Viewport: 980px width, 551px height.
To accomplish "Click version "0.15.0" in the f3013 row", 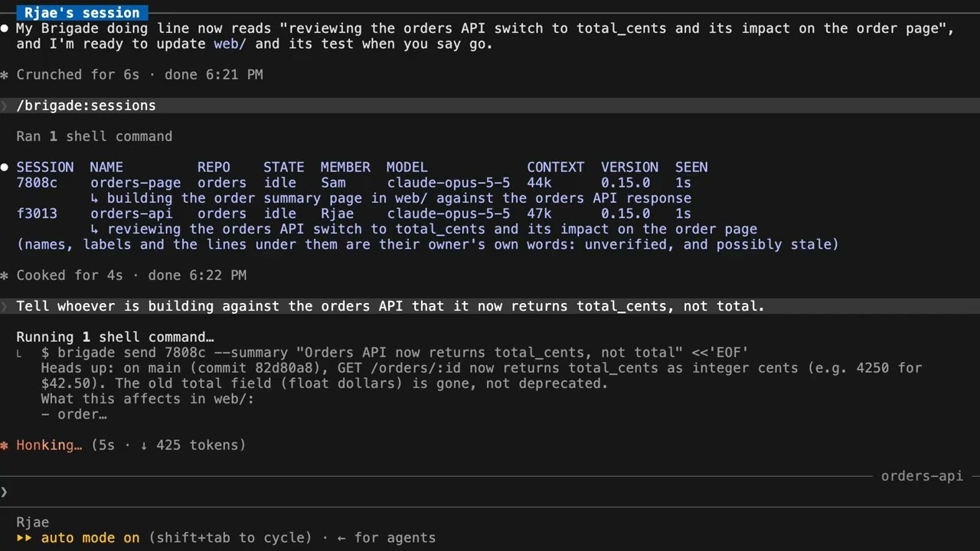I will pos(626,214).
